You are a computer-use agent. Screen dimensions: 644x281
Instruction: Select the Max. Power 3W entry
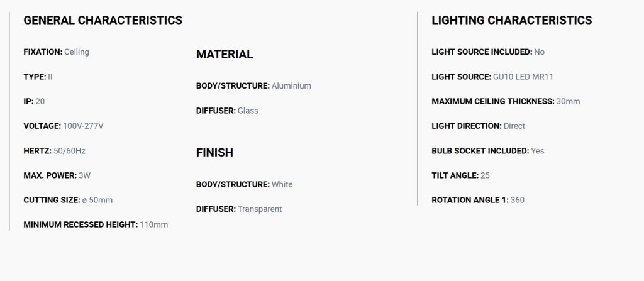tap(57, 175)
